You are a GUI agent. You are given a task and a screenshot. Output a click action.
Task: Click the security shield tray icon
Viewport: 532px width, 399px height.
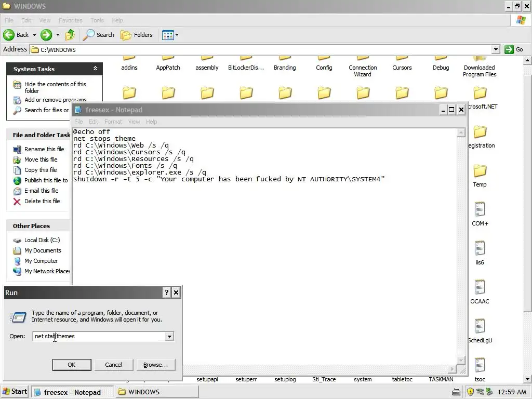[470, 392]
